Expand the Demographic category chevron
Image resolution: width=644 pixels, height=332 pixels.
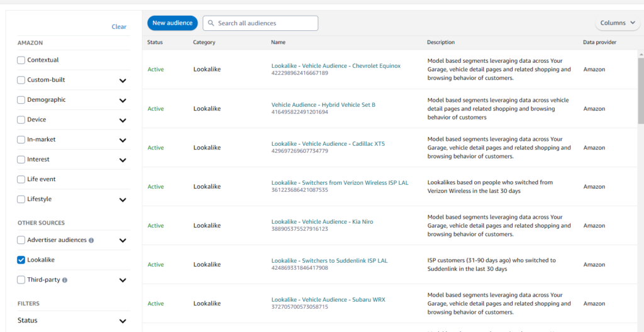(x=123, y=101)
